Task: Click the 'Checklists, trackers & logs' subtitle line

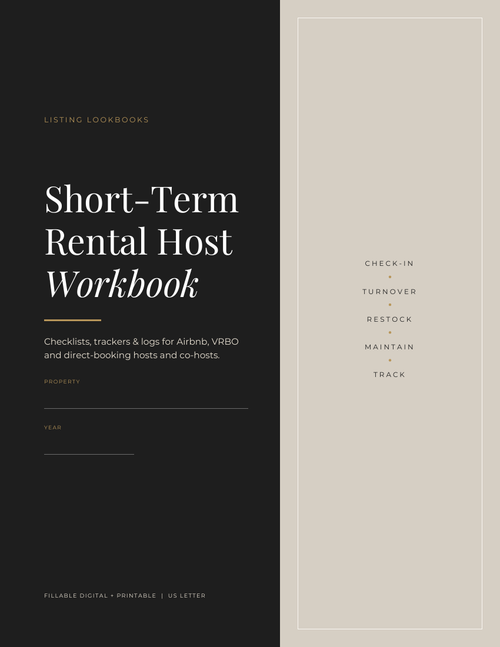Action: coord(142,342)
